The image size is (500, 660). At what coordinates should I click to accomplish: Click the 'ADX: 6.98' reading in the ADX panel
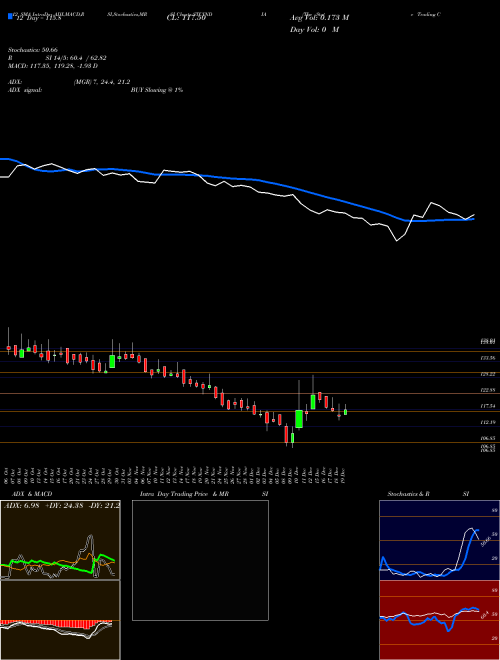click(x=21, y=505)
